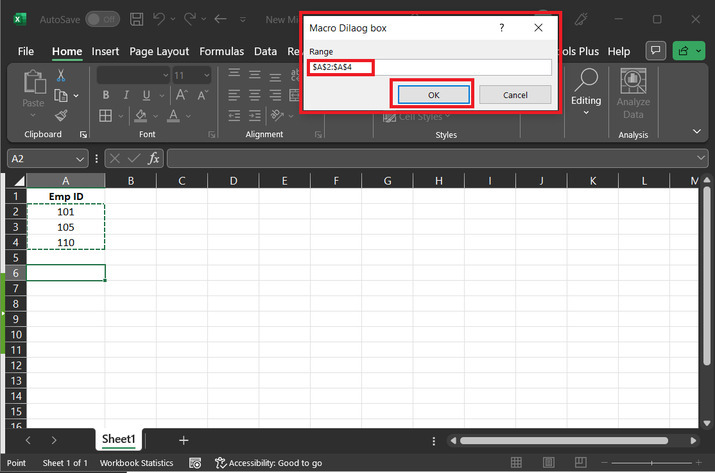Click Cancel in the Macro Dialog box

coord(515,95)
